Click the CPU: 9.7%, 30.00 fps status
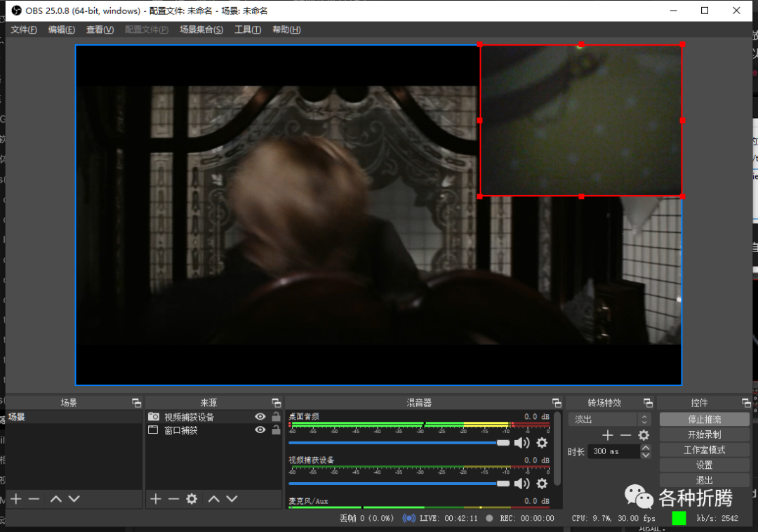The height and width of the screenshot is (532, 758). [x=613, y=518]
